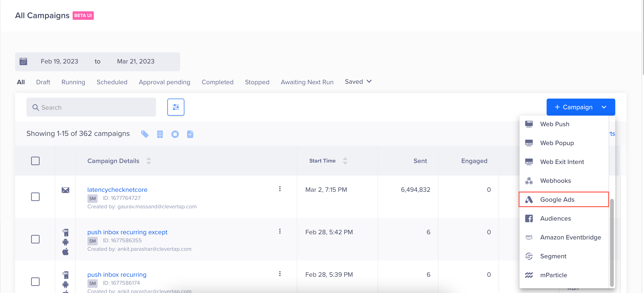Click the dropdown menu vertical scrollbar
This screenshot has height=293, width=644.
(612, 242)
